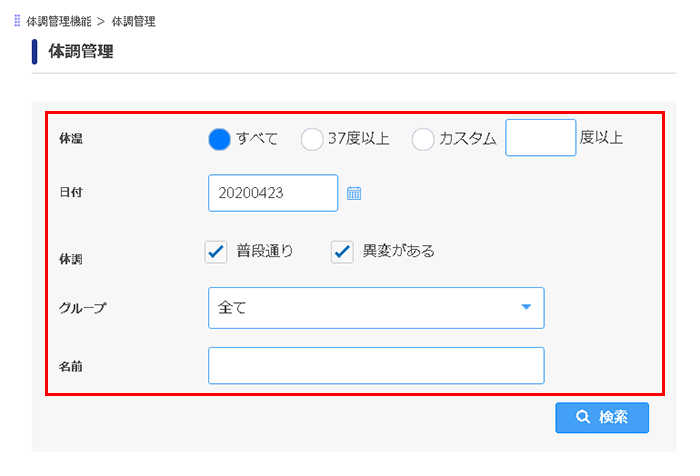Select the すべて temperature radio button
The image size is (700, 476).
(x=219, y=139)
